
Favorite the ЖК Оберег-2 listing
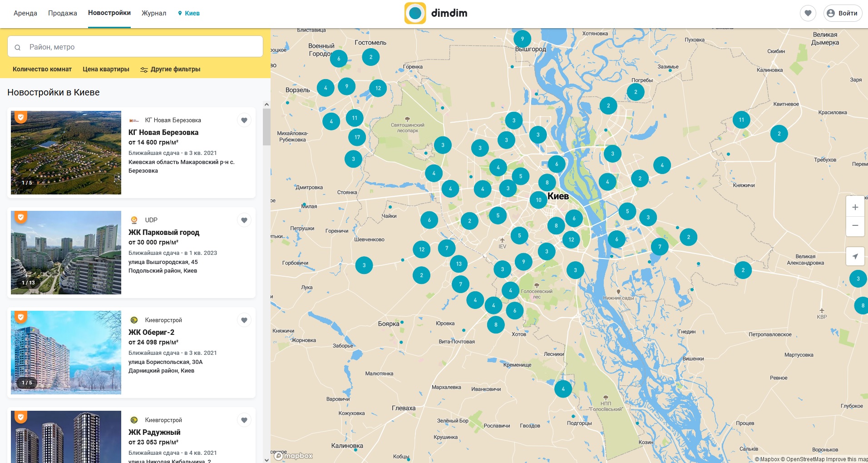pos(244,320)
